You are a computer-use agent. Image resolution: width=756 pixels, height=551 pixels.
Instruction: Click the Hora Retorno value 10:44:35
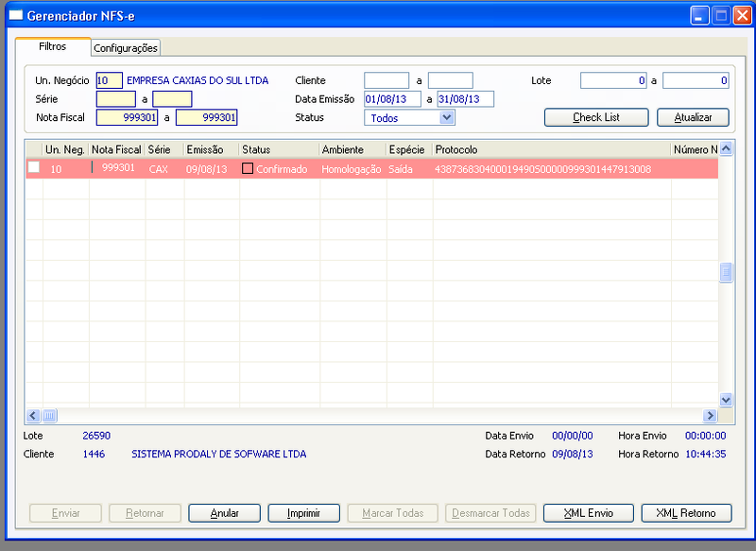coord(706,454)
